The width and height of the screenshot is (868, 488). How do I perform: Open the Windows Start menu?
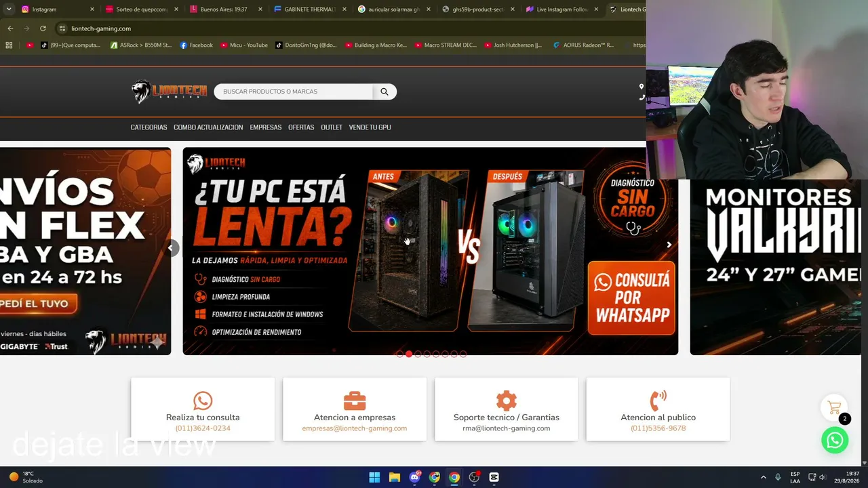(x=374, y=477)
